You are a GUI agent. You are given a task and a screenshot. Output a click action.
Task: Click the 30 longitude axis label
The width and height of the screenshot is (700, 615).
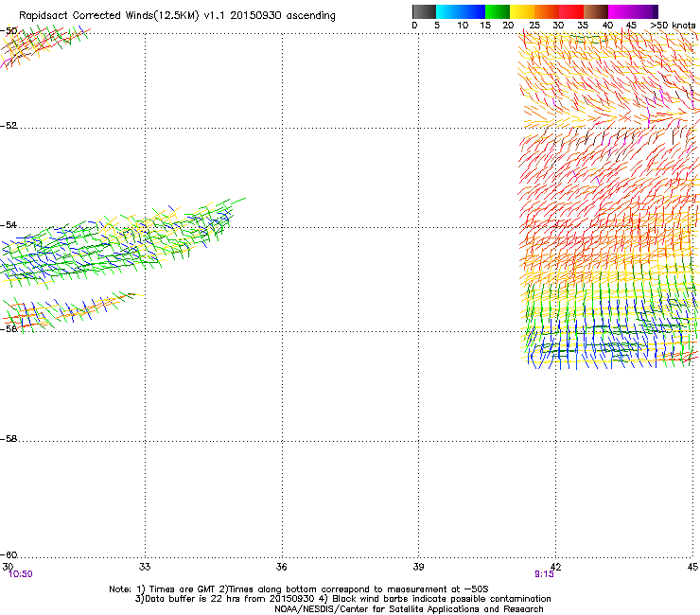(8, 567)
